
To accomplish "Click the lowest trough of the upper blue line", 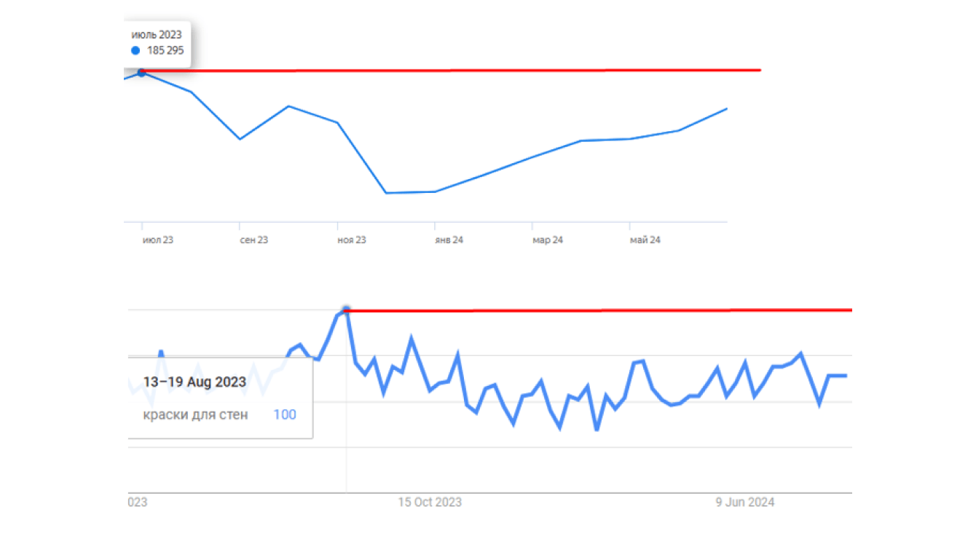I will [x=386, y=193].
